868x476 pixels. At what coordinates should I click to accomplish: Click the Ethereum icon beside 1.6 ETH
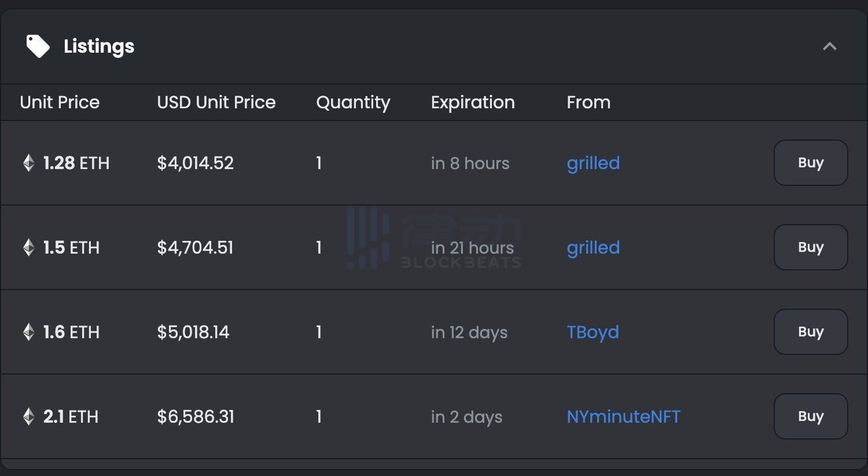(28, 332)
